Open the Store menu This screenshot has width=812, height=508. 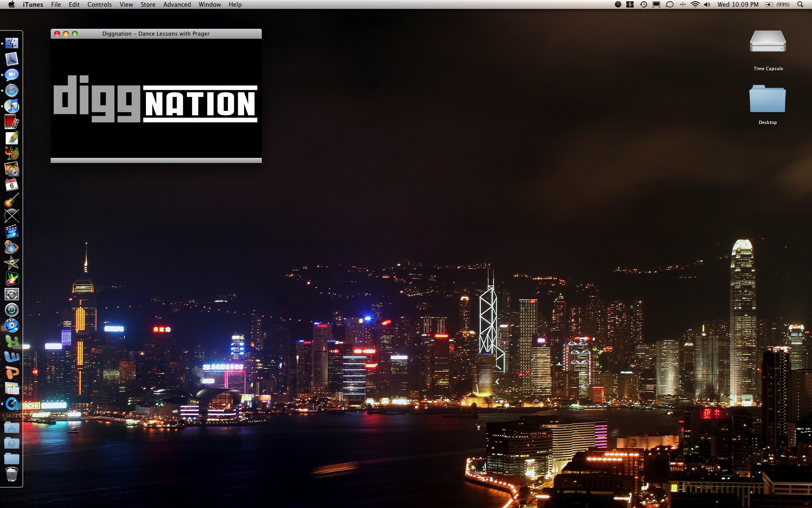(x=148, y=5)
